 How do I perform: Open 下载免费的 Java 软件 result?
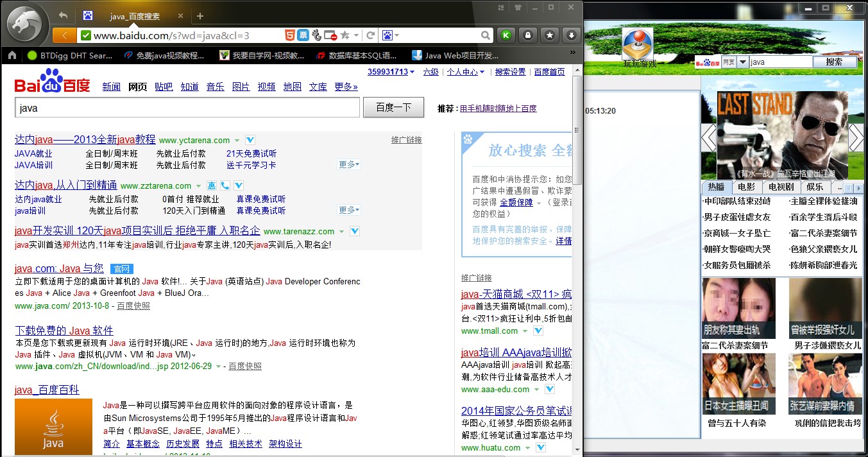click(64, 331)
